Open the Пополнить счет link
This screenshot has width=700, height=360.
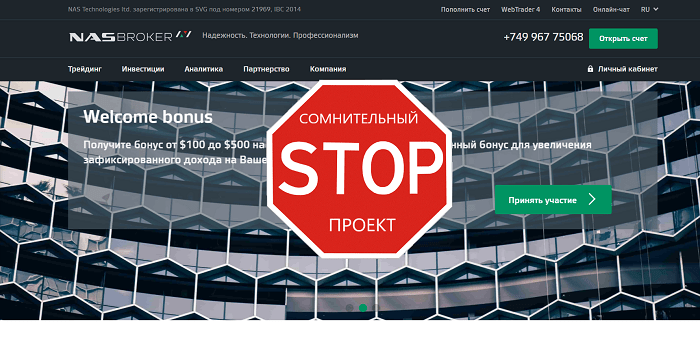[465, 9]
